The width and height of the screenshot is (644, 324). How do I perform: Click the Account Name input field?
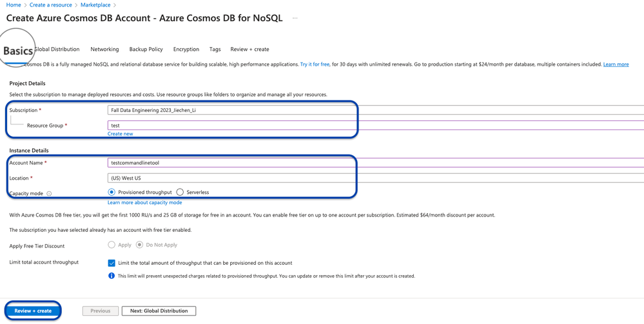click(x=375, y=162)
